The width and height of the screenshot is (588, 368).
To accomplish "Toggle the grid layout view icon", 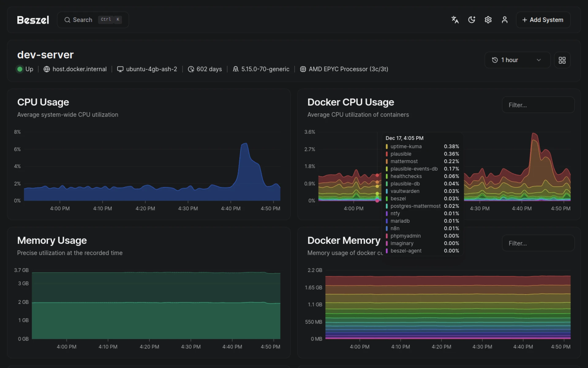I will (x=562, y=60).
